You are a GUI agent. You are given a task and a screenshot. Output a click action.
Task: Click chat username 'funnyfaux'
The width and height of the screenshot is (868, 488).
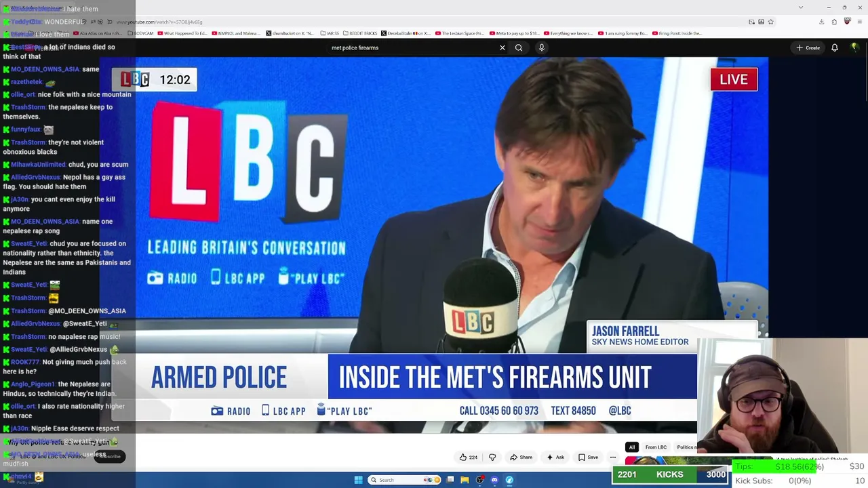[x=26, y=129]
